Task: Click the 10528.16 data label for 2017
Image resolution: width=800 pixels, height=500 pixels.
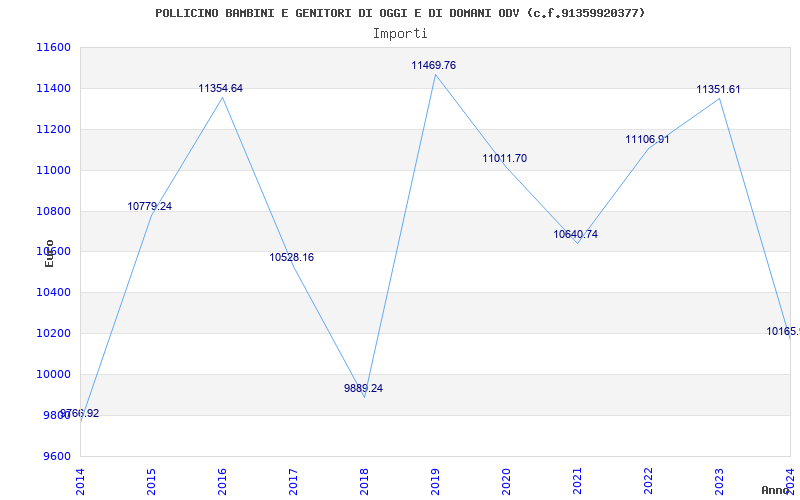Action: [x=291, y=257]
